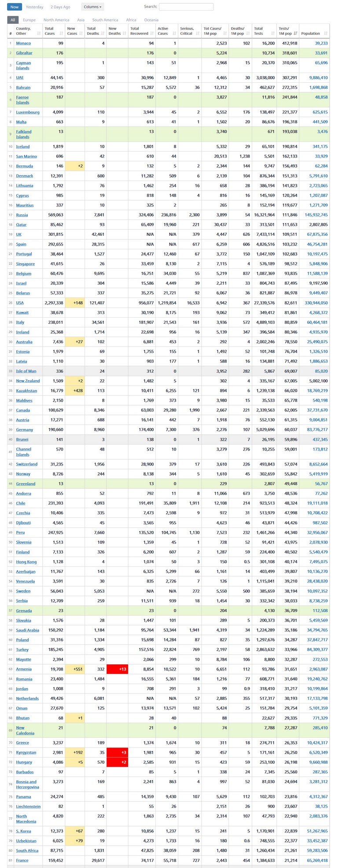Switch to the Europe tab

point(29,20)
